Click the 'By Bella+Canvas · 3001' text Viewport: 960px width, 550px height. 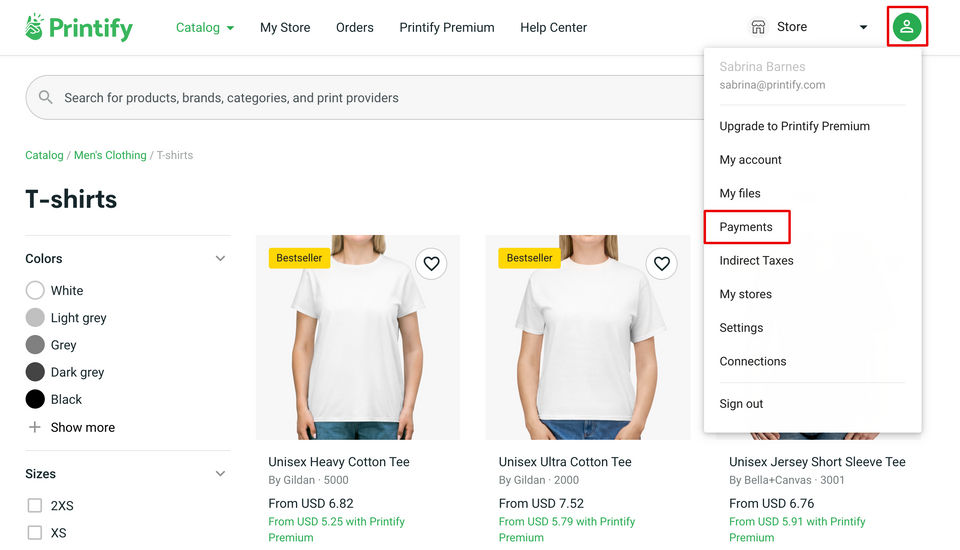[x=787, y=480]
